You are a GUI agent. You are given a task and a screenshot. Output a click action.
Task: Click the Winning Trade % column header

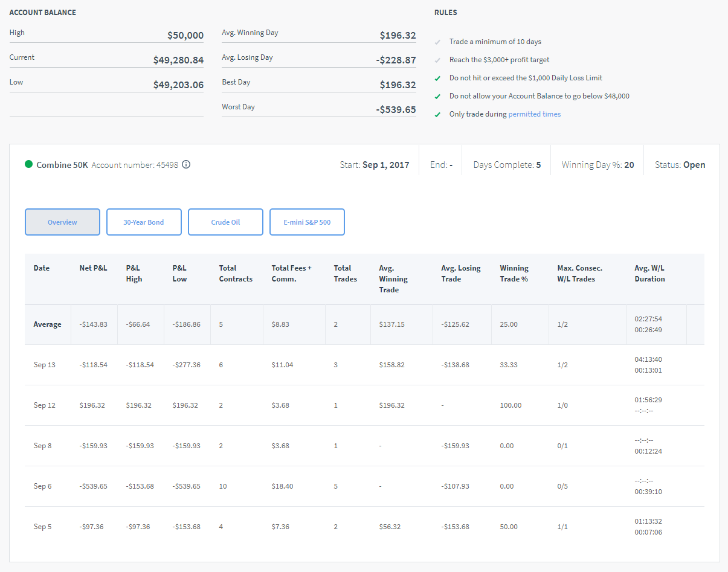(514, 274)
